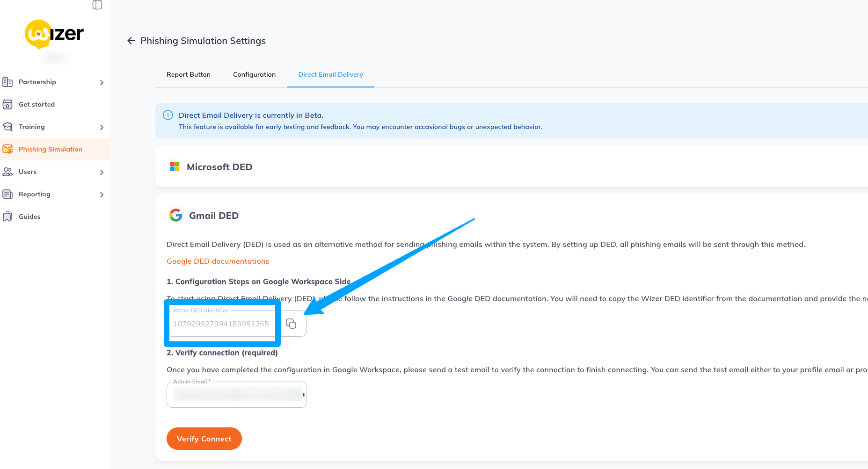
Task: Open Partnership in the sidebar
Action: (x=55, y=82)
